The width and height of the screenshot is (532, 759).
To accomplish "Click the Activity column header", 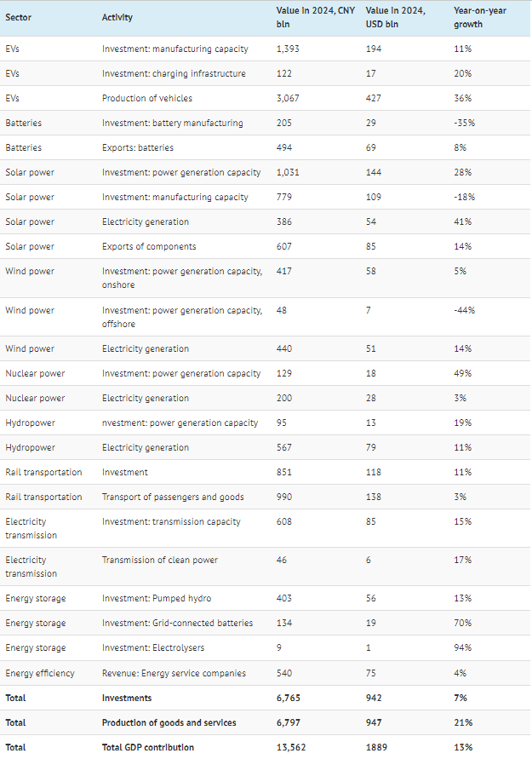I will (x=117, y=17).
